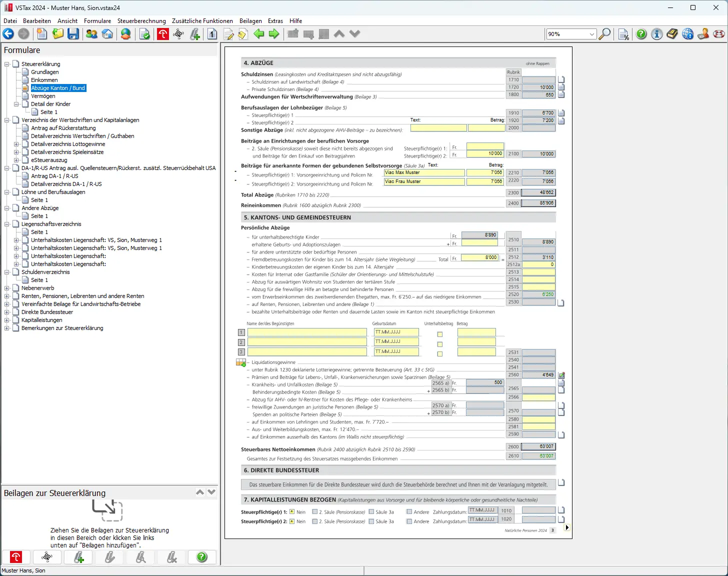Click the save diskette icon in toolbar

coord(73,34)
